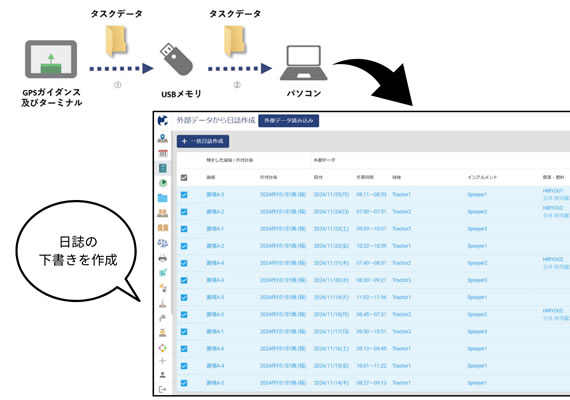This screenshot has height=400, width=570.
Task: Click the printer icon in the sidebar
Action: pos(162,258)
